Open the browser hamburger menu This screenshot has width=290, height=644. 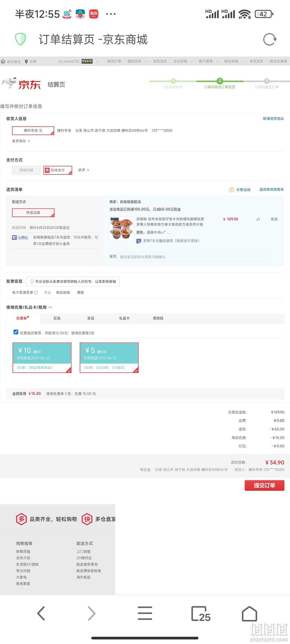pos(145,613)
